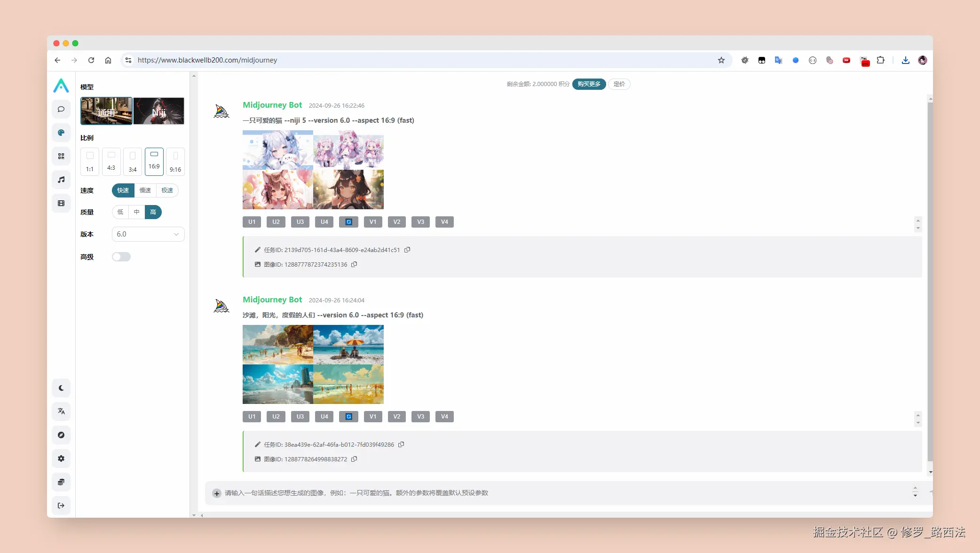Select the 1:1 aspect ratio option
The height and width of the screenshot is (553, 980).
[90, 161]
